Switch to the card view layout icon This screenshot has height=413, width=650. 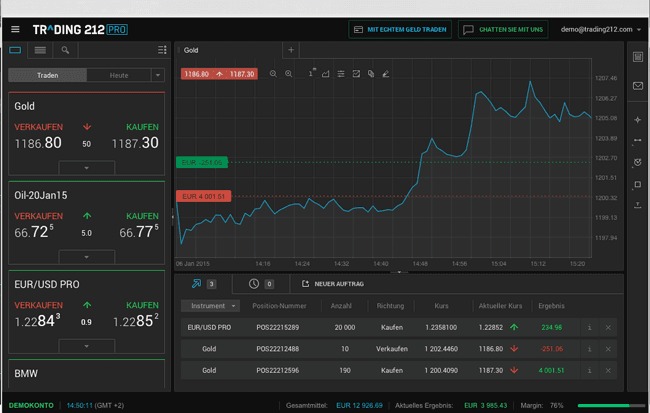[x=15, y=50]
